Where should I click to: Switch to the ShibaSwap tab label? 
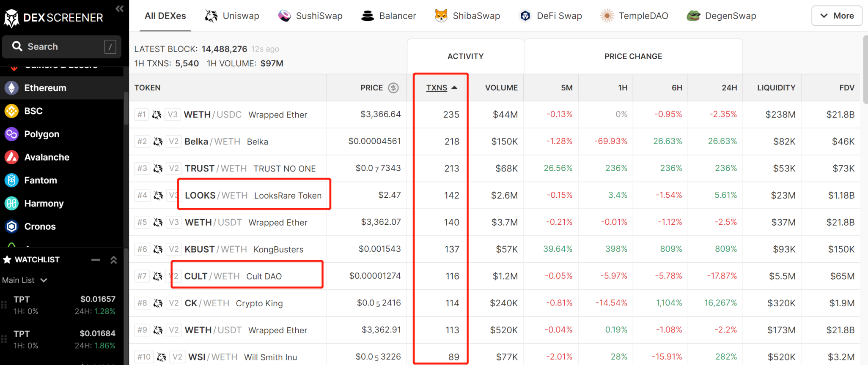click(x=476, y=16)
